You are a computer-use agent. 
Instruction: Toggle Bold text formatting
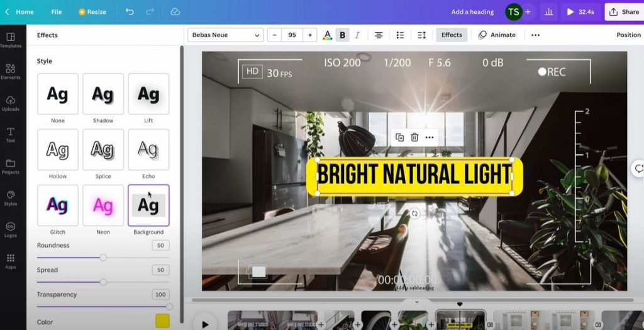pyautogui.click(x=342, y=35)
